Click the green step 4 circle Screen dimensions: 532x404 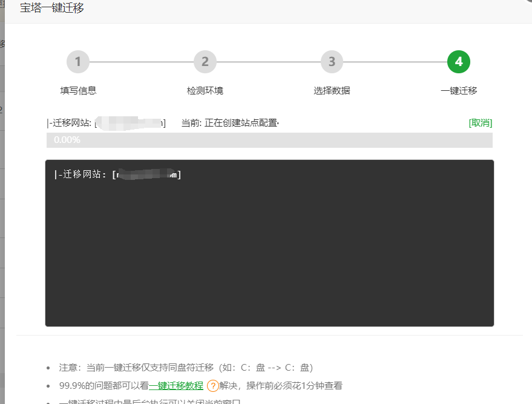(x=459, y=62)
